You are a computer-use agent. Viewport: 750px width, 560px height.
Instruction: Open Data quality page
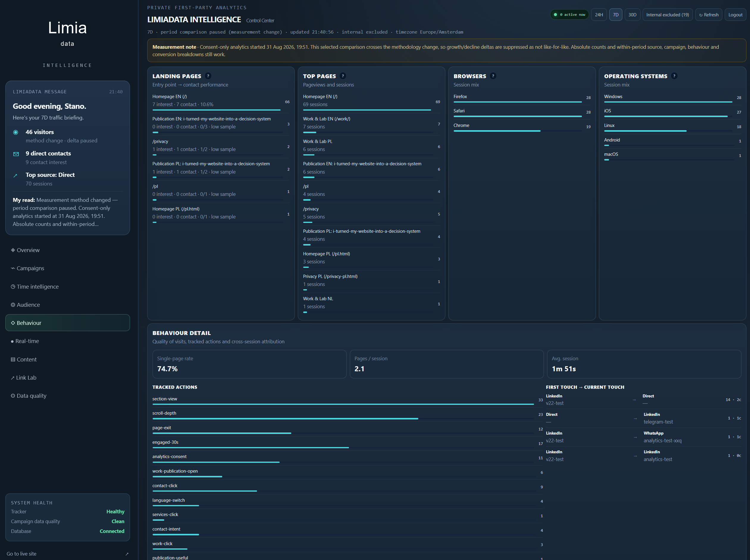pyautogui.click(x=68, y=396)
